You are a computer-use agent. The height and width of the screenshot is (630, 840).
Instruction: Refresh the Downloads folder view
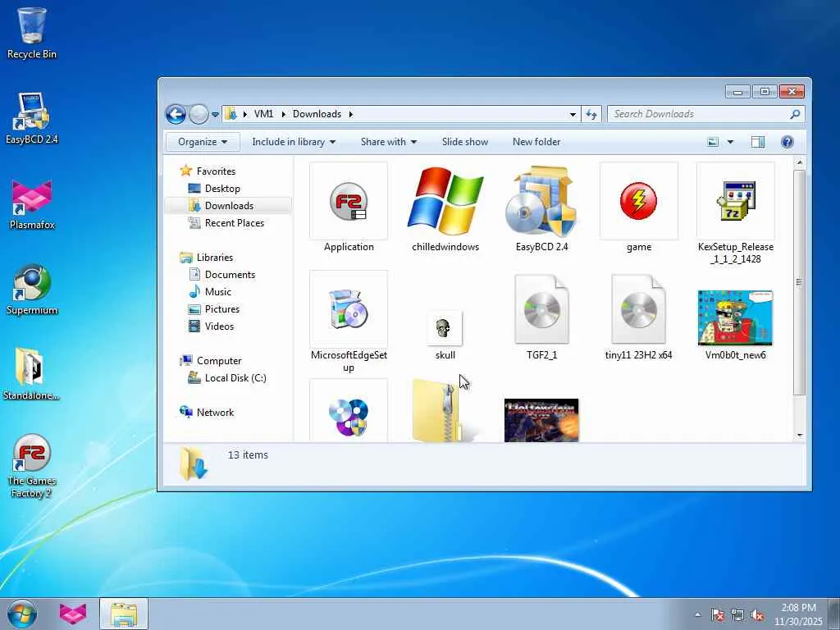click(591, 114)
